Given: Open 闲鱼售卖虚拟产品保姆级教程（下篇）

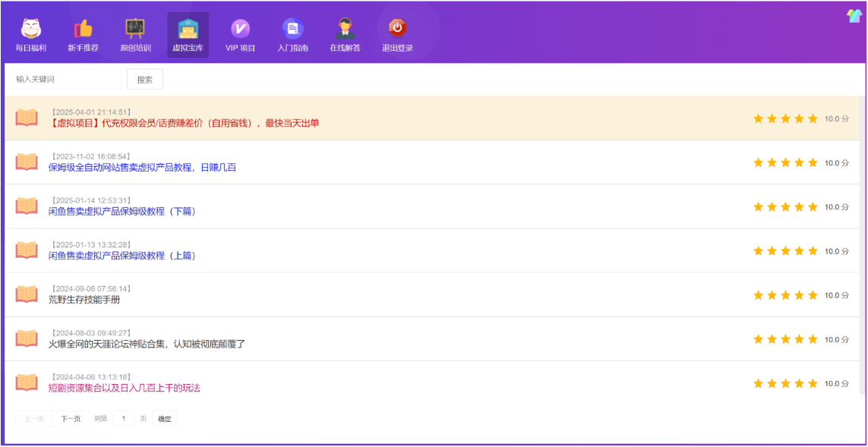Looking at the screenshot, I should [x=122, y=211].
